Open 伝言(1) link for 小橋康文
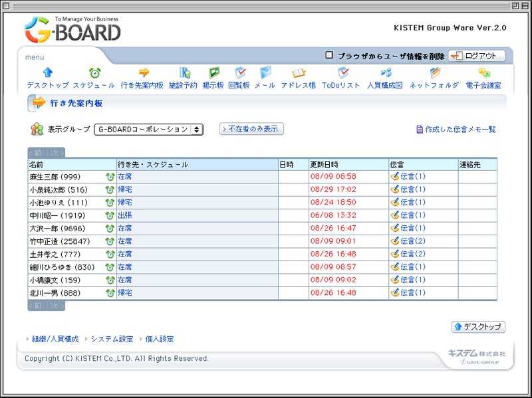 413,280
